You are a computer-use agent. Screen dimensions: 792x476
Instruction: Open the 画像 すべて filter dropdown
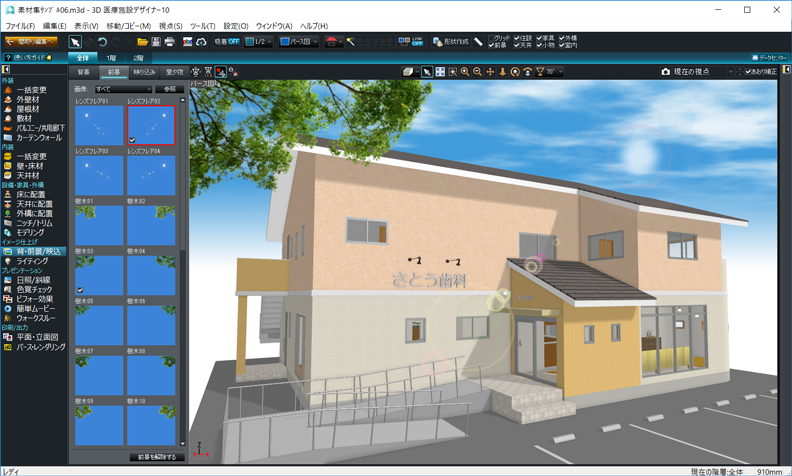[x=124, y=89]
